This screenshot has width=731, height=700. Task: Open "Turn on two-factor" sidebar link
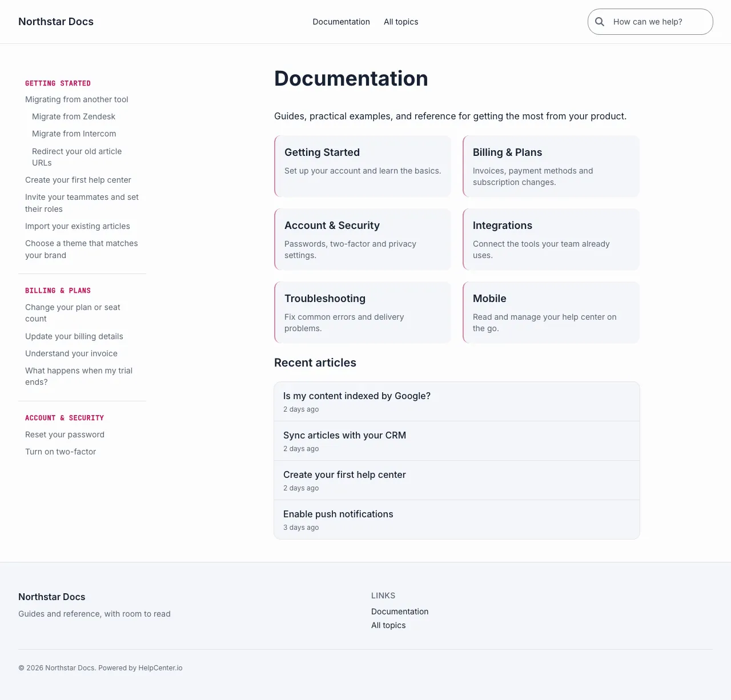coord(61,452)
